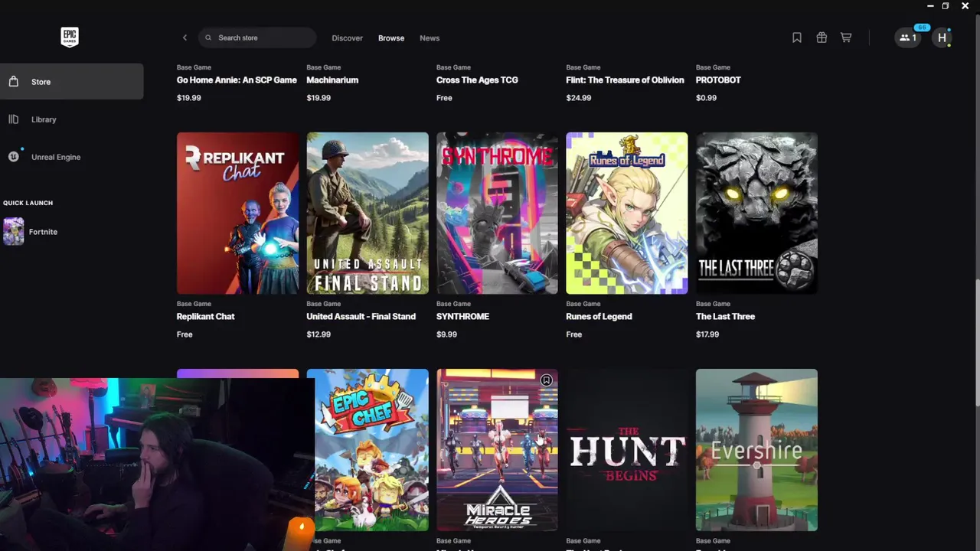Viewport: 980px width, 551px height.
Task: Focus the Search store field
Action: [x=257, y=37]
